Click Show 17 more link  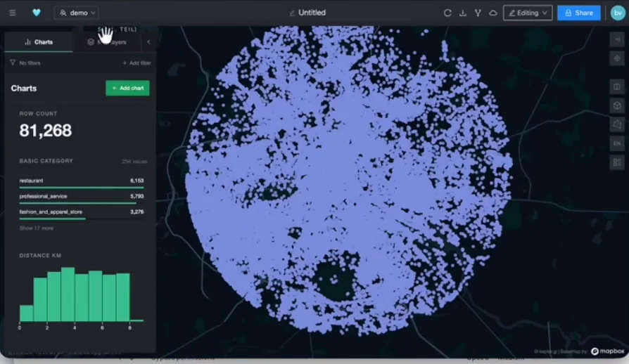click(36, 228)
